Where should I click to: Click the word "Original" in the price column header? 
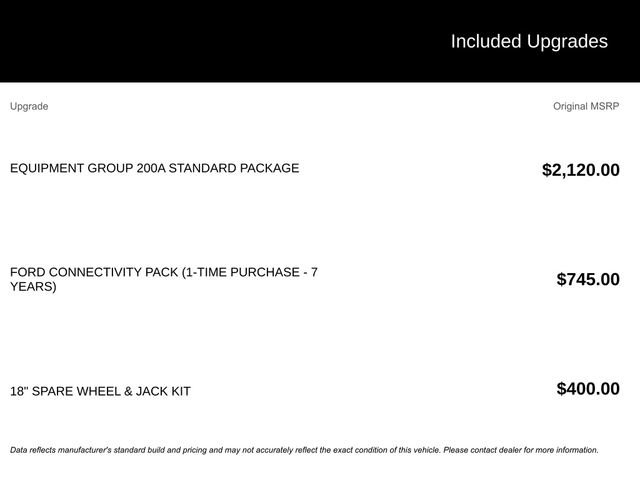[570, 106]
